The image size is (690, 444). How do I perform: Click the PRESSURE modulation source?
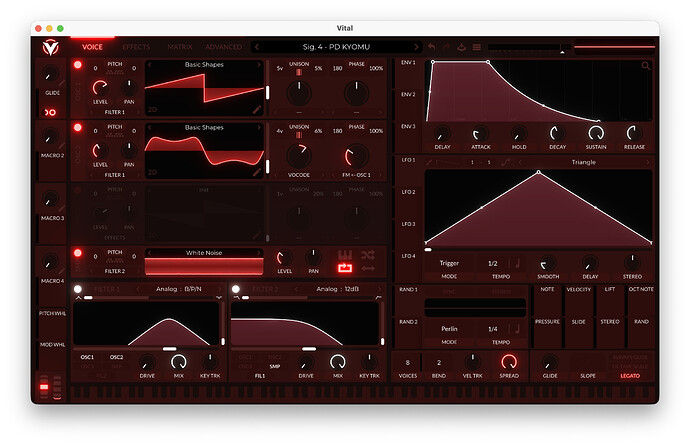[547, 322]
